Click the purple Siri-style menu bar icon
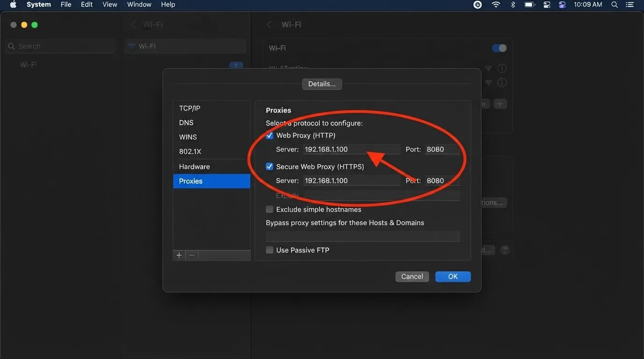The width and height of the screenshot is (644, 359). 563,5
